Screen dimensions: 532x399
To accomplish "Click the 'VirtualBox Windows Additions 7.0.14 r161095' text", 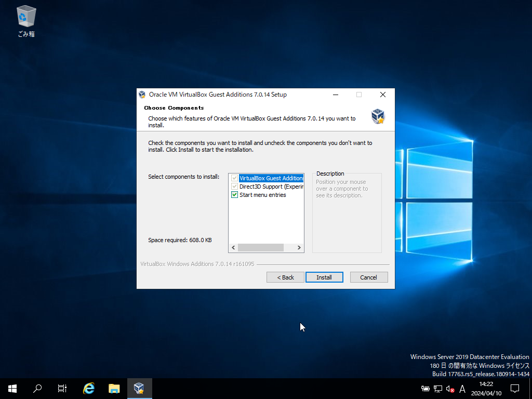I will [197, 264].
